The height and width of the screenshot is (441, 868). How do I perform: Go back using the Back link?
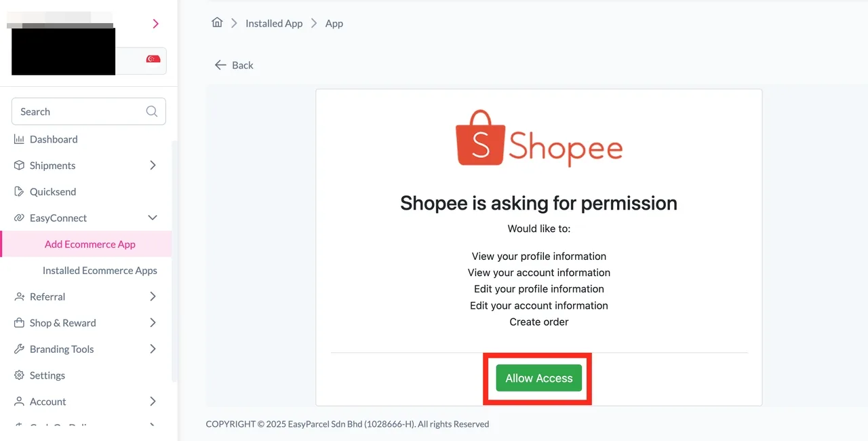pyautogui.click(x=234, y=64)
